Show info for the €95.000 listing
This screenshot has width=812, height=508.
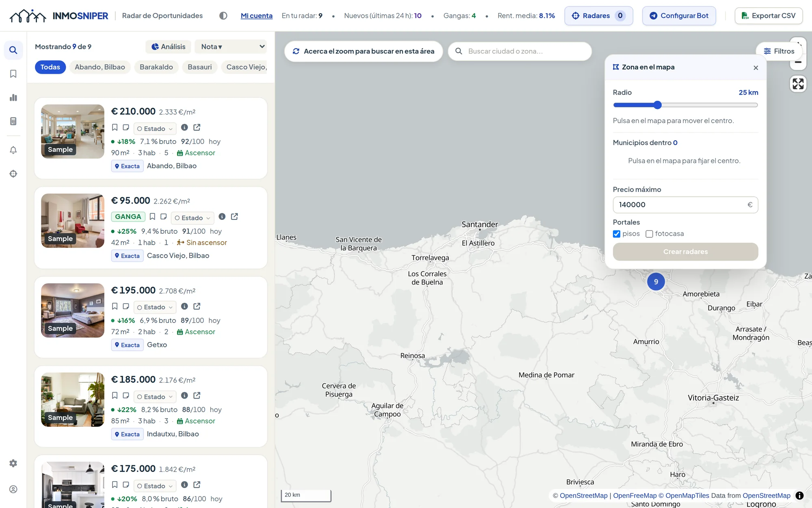pos(222,217)
